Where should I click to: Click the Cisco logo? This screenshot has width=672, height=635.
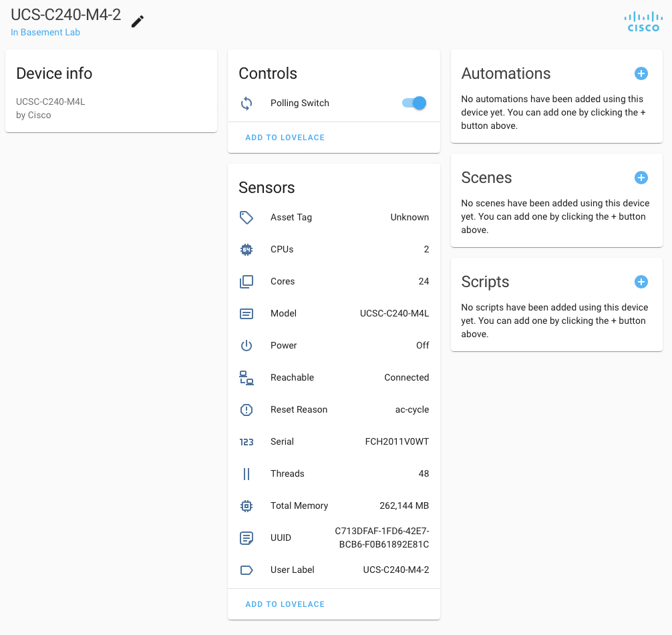coord(643,22)
